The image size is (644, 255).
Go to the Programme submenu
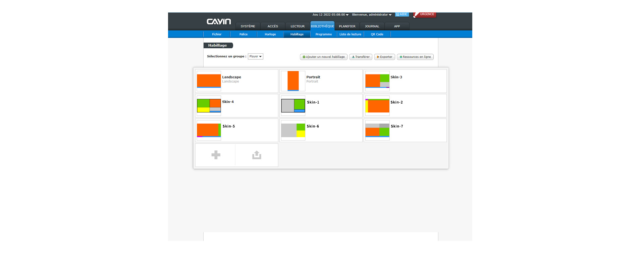pyautogui.click(x=324, y=34)
